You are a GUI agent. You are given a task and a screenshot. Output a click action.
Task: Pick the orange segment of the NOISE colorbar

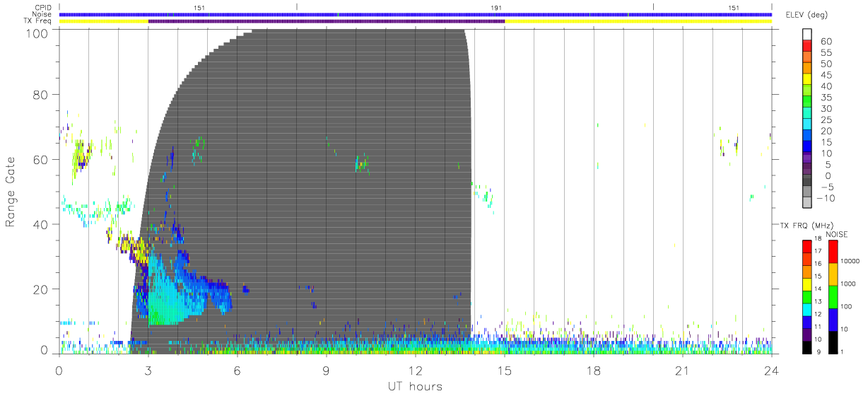832,274
